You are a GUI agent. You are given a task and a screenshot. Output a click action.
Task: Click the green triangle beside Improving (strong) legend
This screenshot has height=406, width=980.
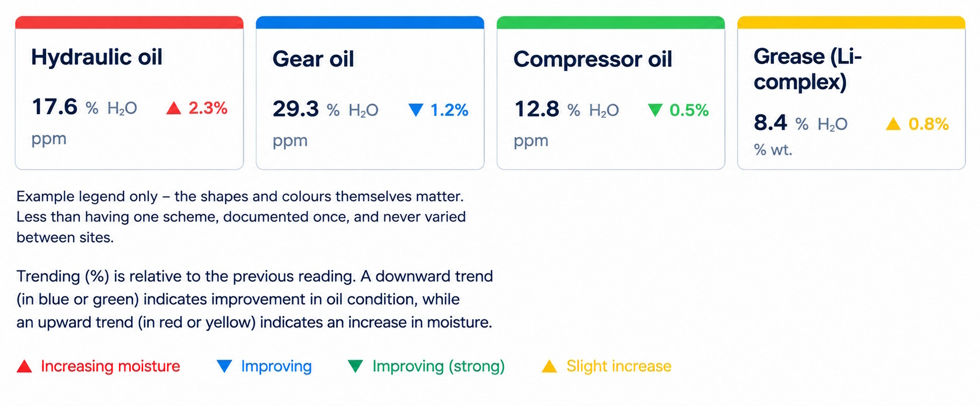pyautogui.click(x=355, y=366)
